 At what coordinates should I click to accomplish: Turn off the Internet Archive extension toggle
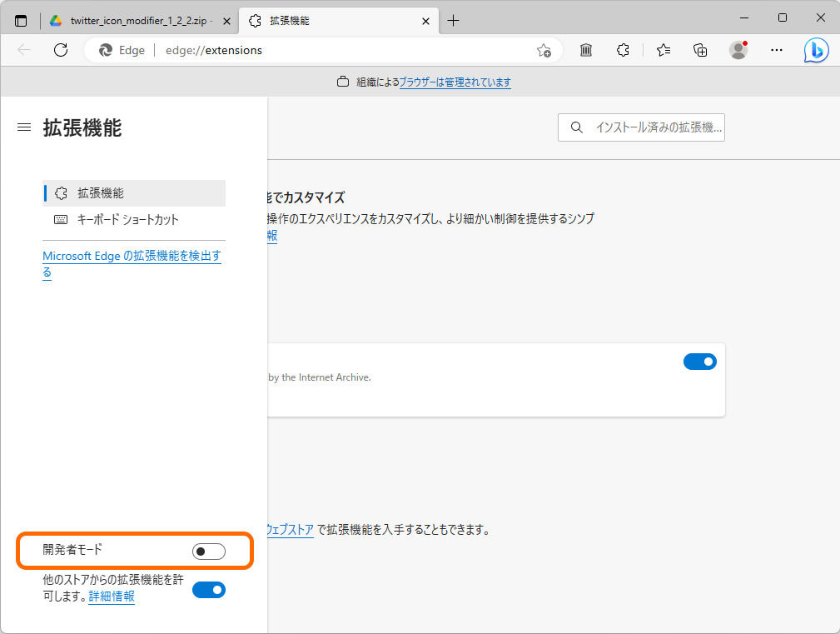click(700, 361)
